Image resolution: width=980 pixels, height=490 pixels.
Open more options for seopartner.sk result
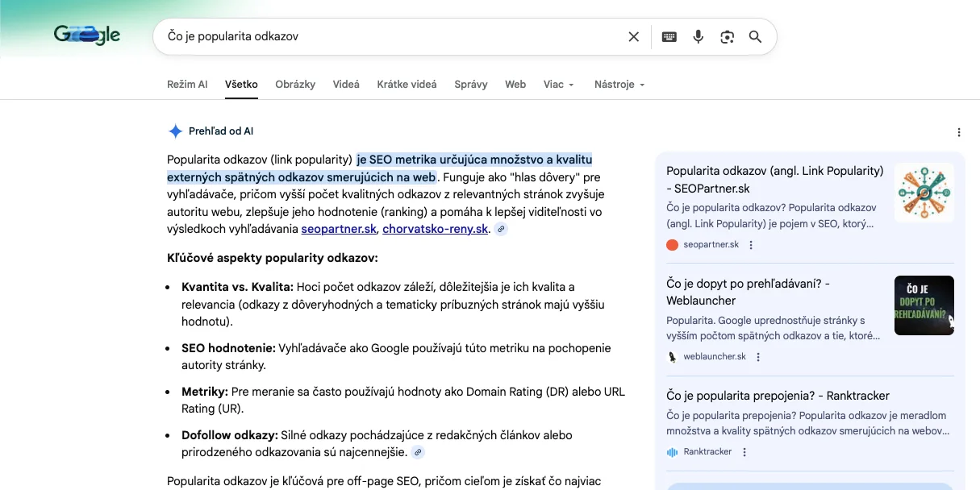(x=751, y=245)
